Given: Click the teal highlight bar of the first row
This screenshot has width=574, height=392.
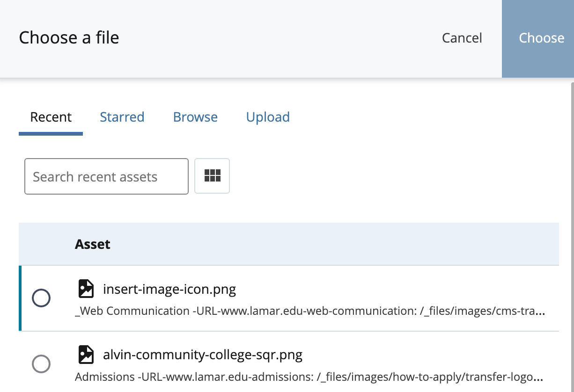Looking at the screenshot, I should click(20, 298).
